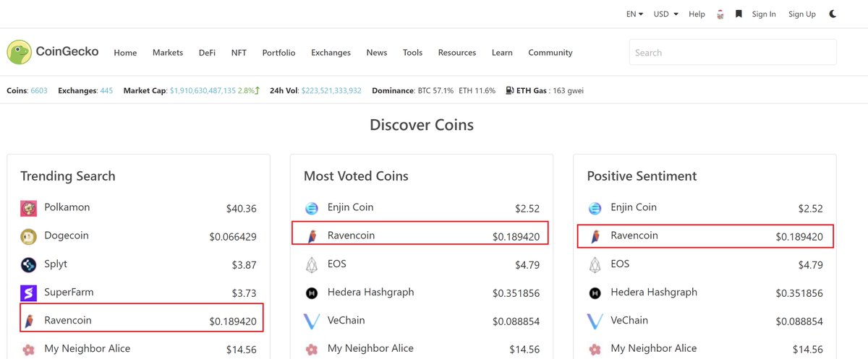The height and width of the screenshot is (359, 868).
Task: Click the exchanges count 445
Action: pyautogui.click(x=106, y=91)
